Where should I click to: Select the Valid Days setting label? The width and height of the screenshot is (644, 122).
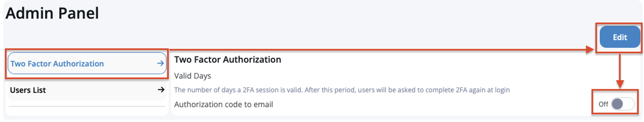pyautogui.click(x=192, y=76)
